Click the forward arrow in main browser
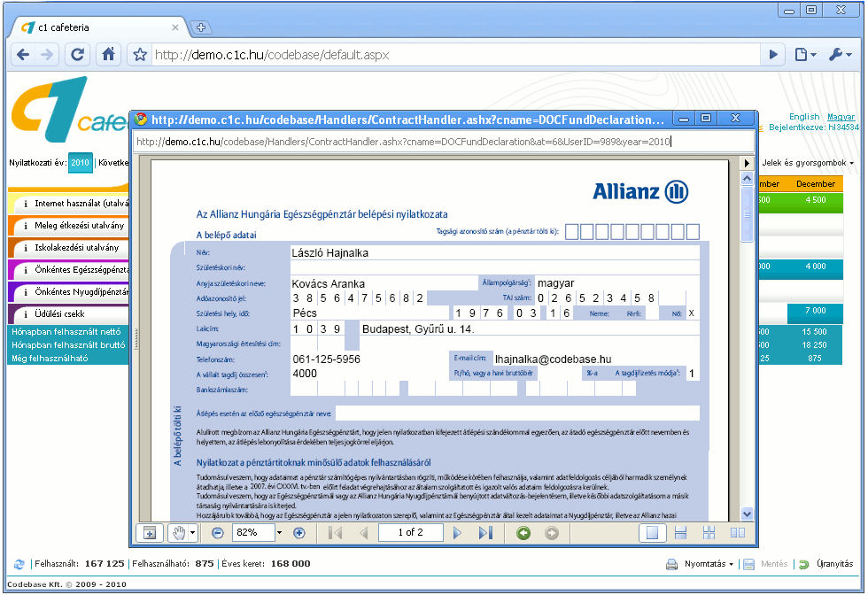 [x=47, y=54]
